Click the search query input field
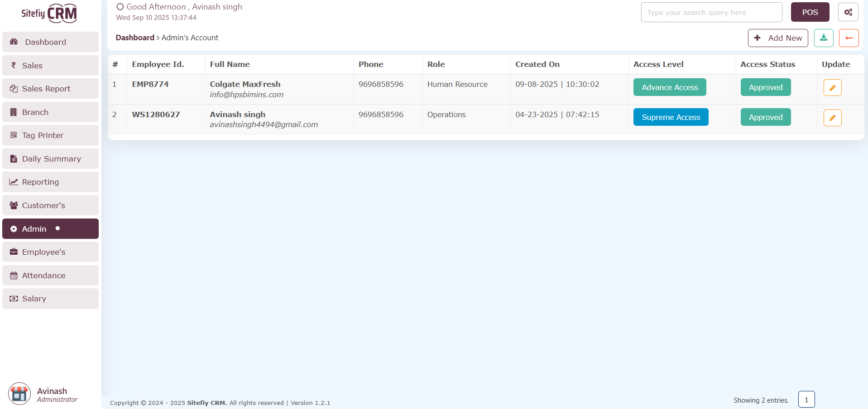 711,12
